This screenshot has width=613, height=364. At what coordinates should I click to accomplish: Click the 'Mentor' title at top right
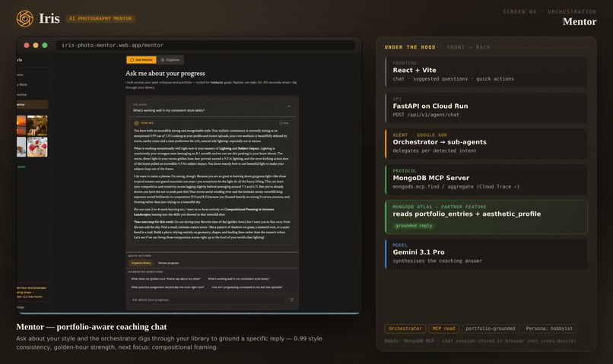(x=580, y=22)
